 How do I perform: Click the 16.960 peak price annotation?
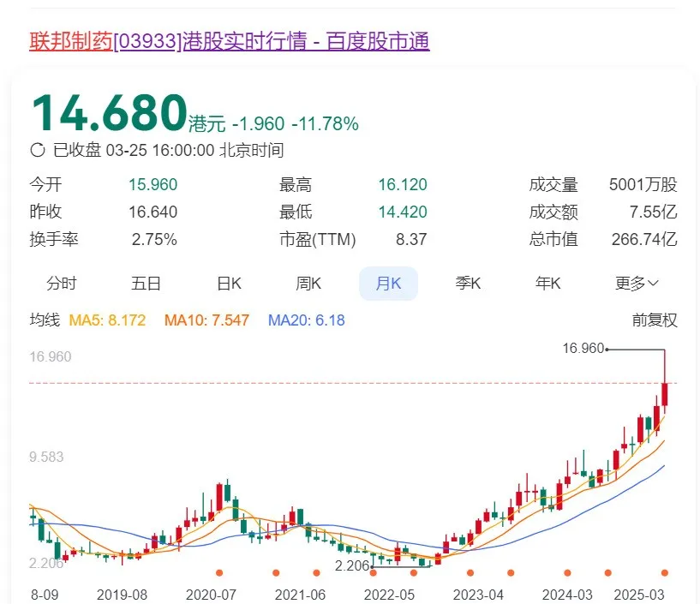click(x=583, y=348)
